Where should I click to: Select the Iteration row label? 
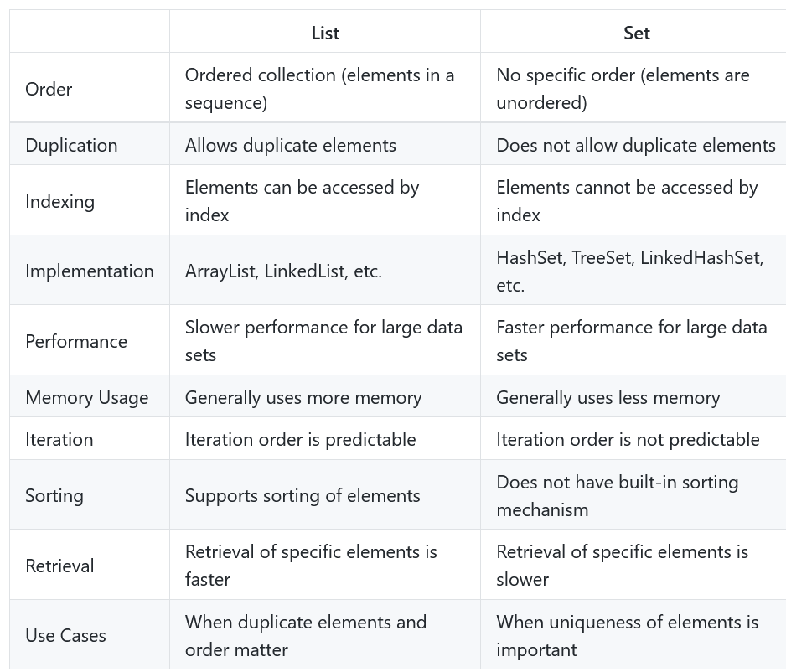pyautogui.click(x=59, y=439)
